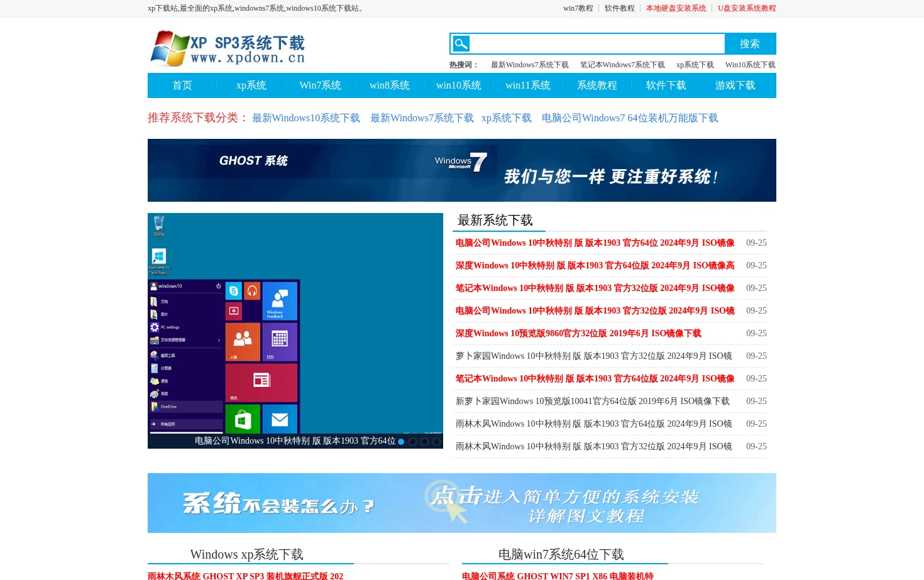The image size is (924, 580).
Task: Open 电脑公司Windows 10中秋特别版 官方64位 download
Action: (595, 243)
